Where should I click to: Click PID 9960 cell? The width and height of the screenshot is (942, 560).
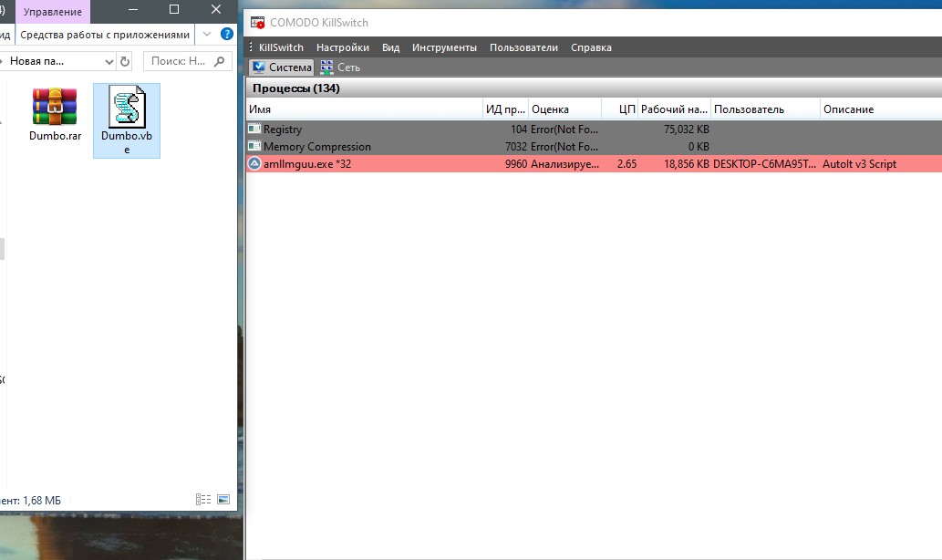(x=516, y=164)
